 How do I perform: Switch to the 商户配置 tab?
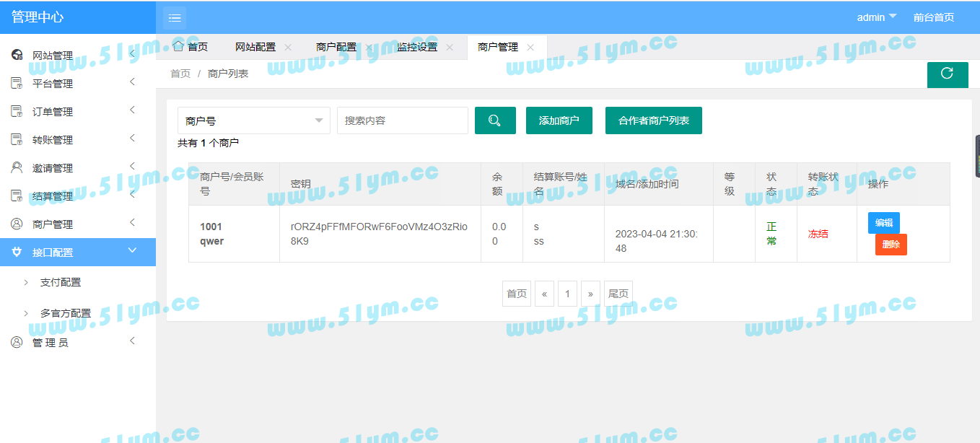coord(336,47)
